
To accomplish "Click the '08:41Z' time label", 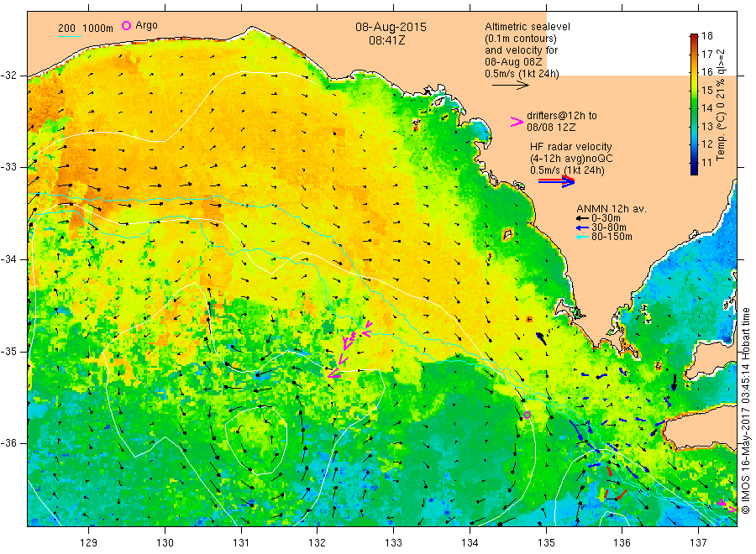I will (x=386, y=40).
